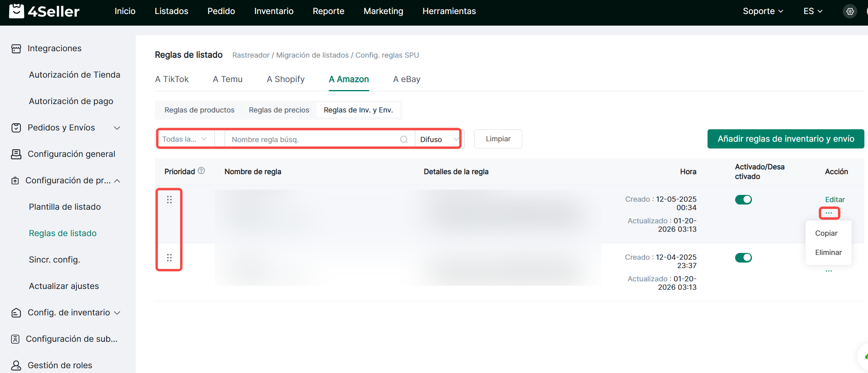Open Sincr. config. in sidebar
This screenshot has width=868, height=373.
point(54,260)
